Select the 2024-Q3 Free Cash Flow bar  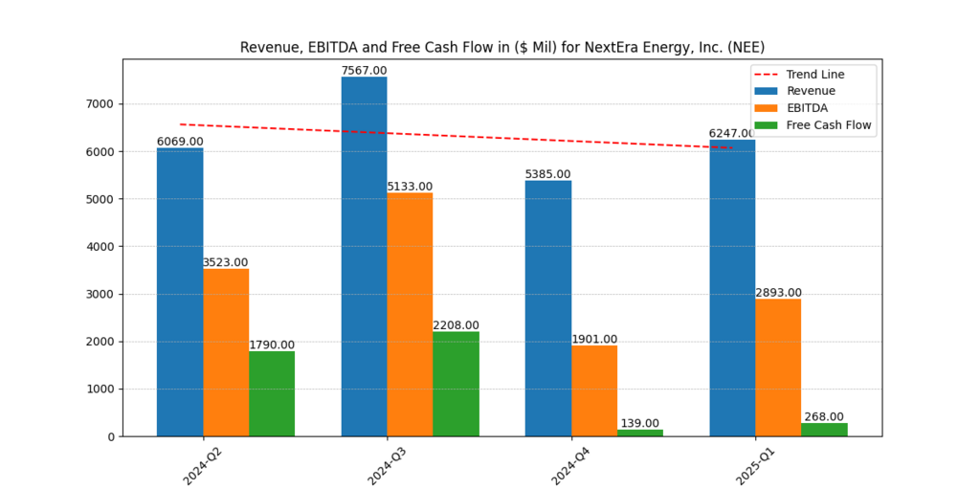[456, 384]
